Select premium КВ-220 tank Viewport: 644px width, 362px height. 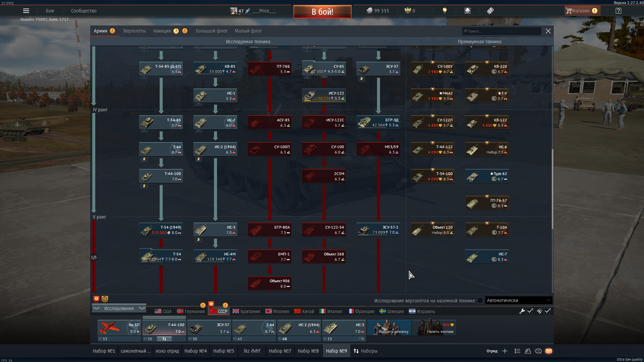[487, 69]
